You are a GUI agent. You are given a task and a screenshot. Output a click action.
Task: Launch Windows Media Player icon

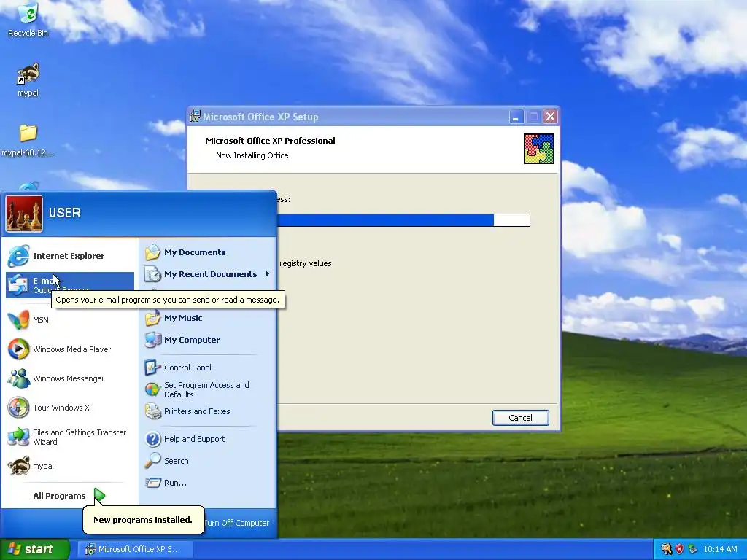click(18, 349)
